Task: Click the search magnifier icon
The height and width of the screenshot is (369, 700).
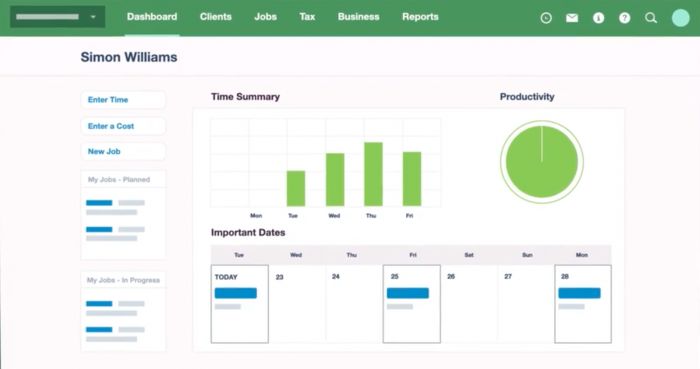Action: coord(651,18)
